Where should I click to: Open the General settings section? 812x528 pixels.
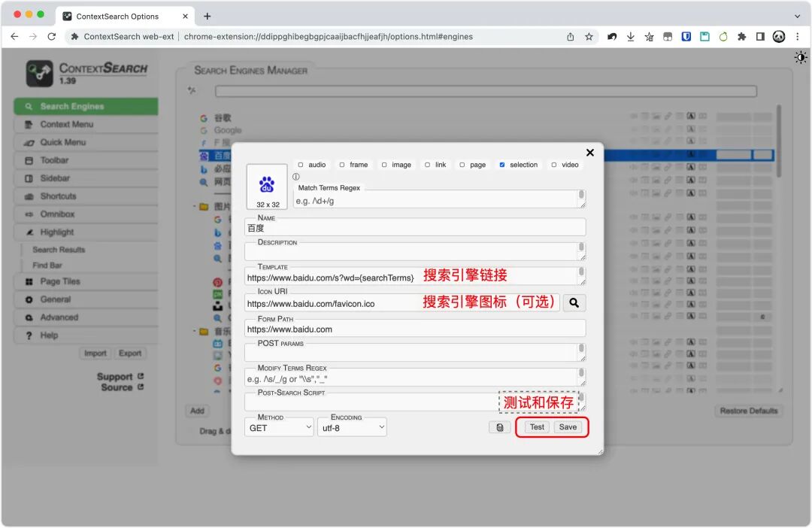[x=86, y=299]
